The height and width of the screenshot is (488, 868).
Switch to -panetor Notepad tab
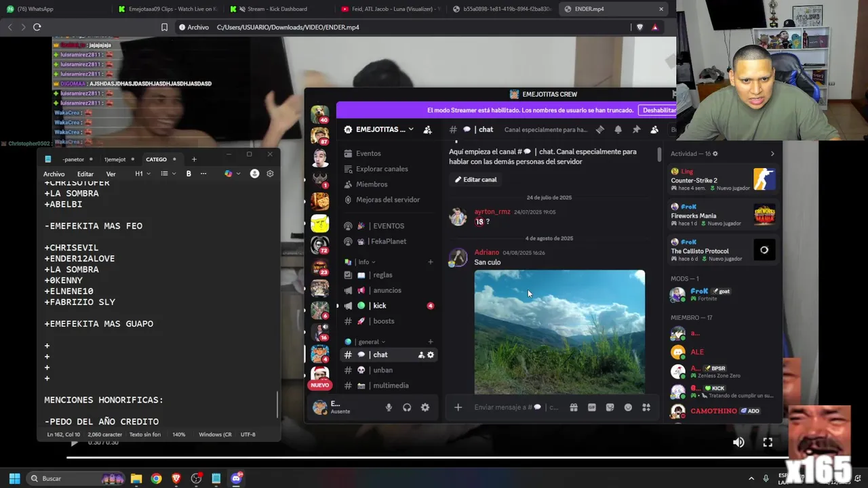pos(73,159)
